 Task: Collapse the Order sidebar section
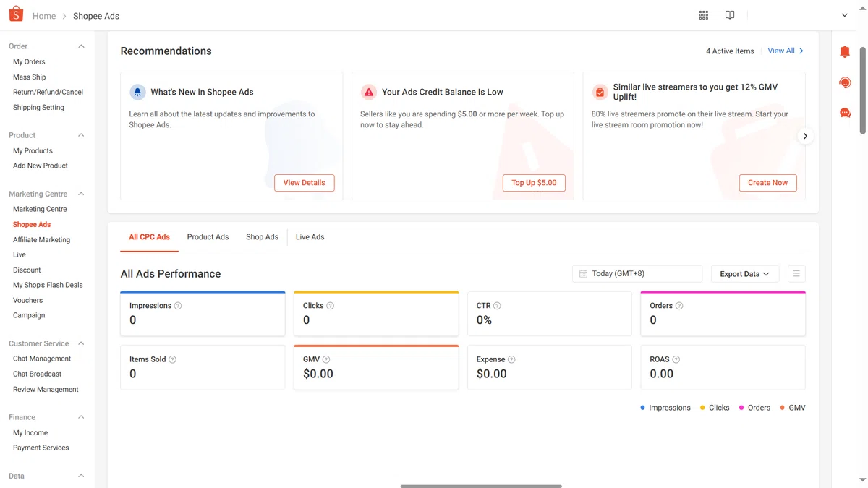point(81,46)
